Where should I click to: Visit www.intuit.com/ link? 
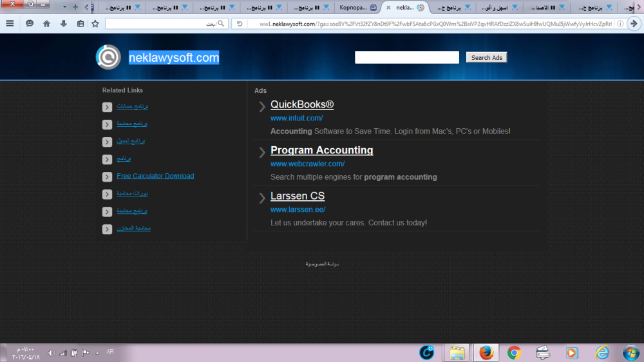296,118
